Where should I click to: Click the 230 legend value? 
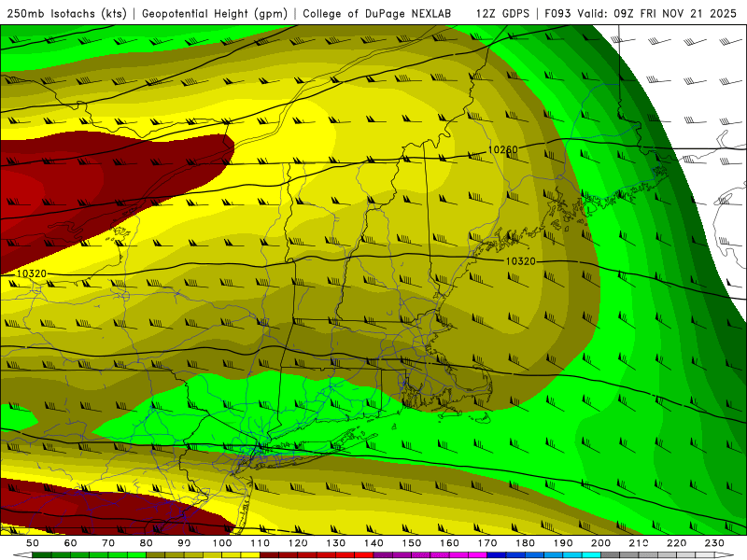coord(714,543)
